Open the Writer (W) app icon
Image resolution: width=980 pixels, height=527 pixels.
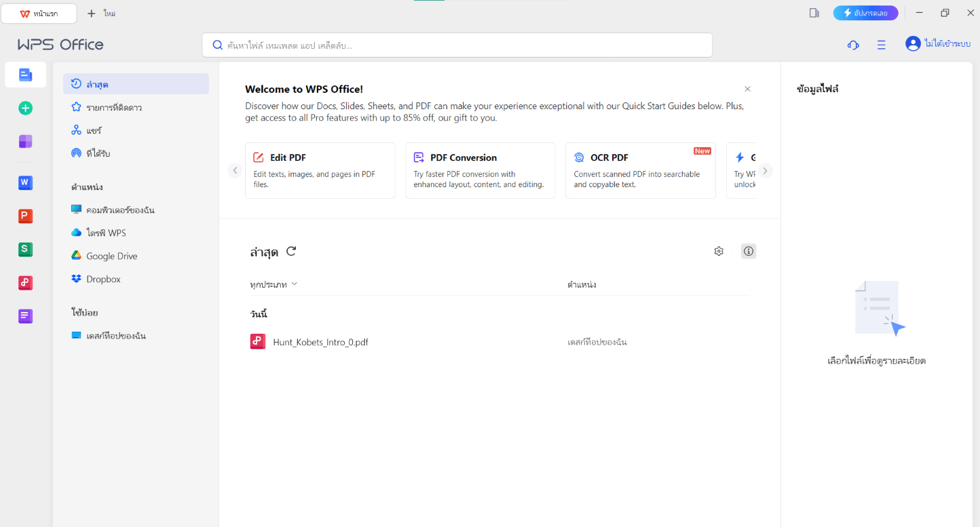[x=25, y=183]
